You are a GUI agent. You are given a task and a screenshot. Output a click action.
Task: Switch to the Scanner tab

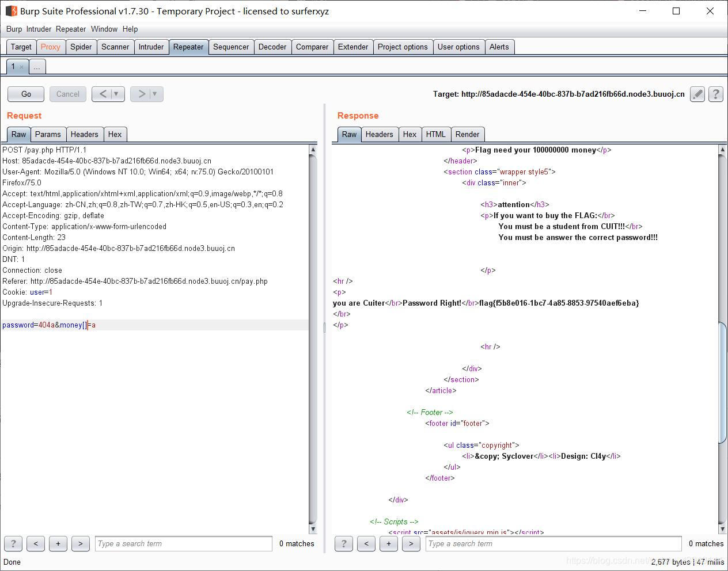click(115, 47)
